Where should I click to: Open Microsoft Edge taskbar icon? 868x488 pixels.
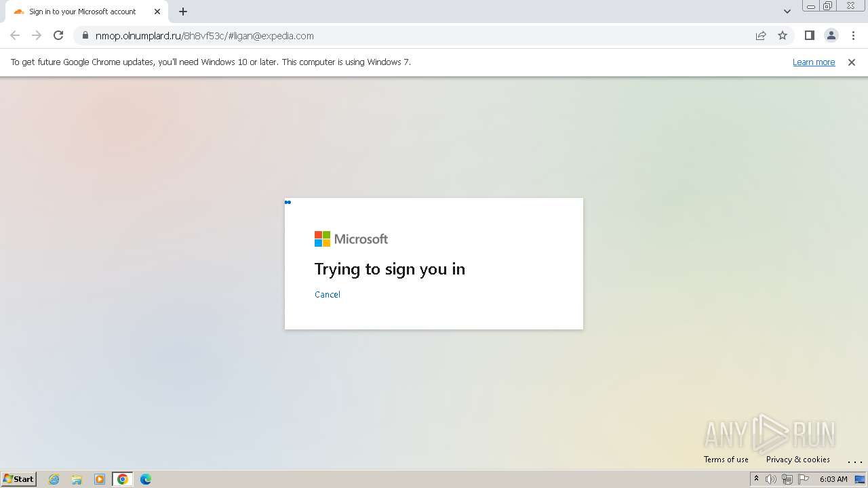click(146, 479)
